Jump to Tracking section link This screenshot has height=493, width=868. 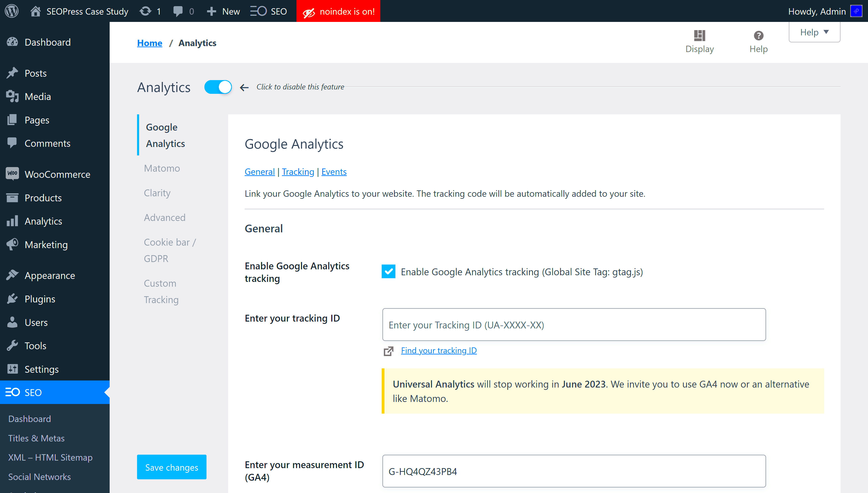(298, 172)
